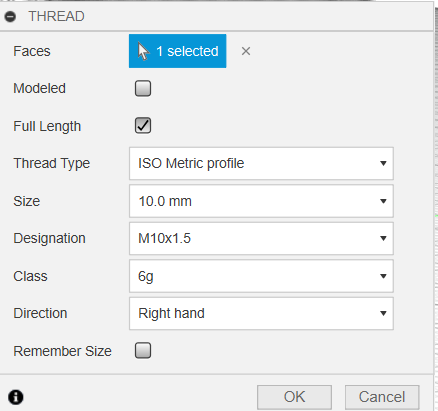438x411 pixels.
Task: Confirm the thread with OK
Action: pyautogui.click(x=294, y=397)
